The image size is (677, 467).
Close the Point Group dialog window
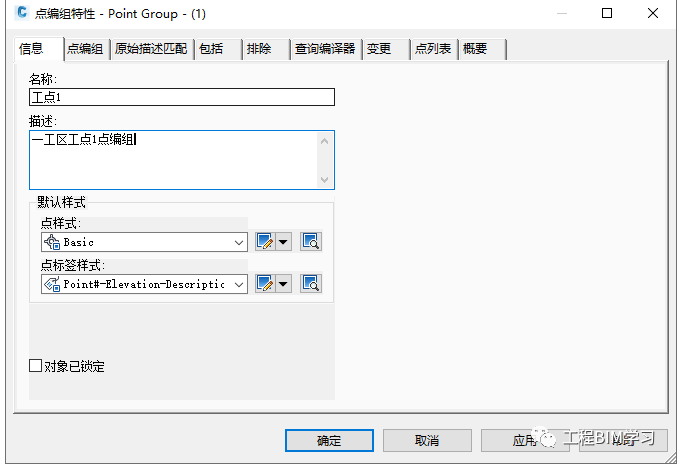(x=653, y=13)
